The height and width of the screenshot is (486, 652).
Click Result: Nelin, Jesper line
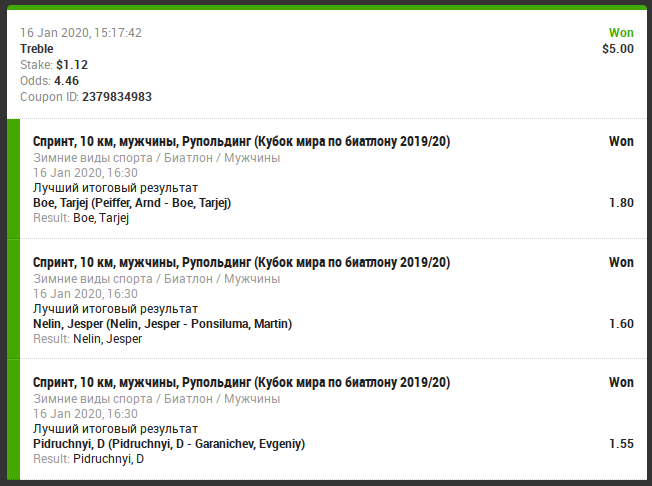(88, 339)
